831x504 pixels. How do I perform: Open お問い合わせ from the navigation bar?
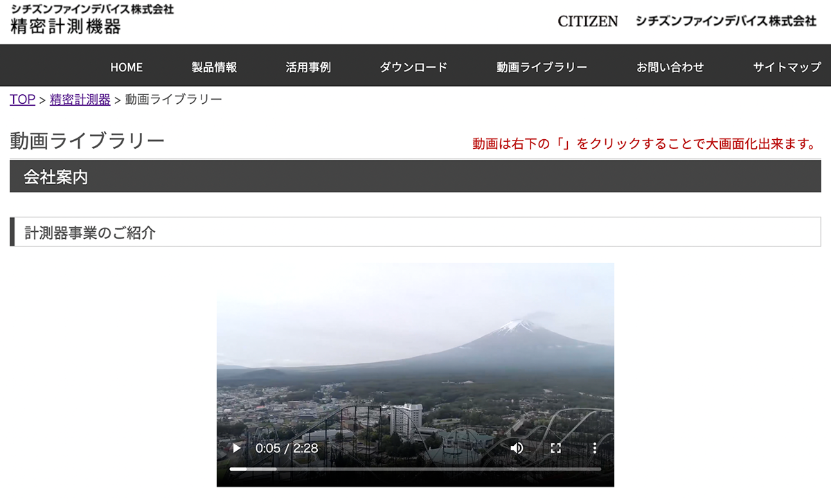670,66
